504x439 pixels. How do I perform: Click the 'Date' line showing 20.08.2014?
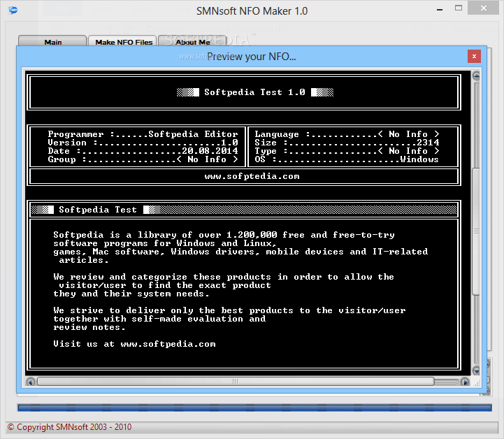[143, 151]
